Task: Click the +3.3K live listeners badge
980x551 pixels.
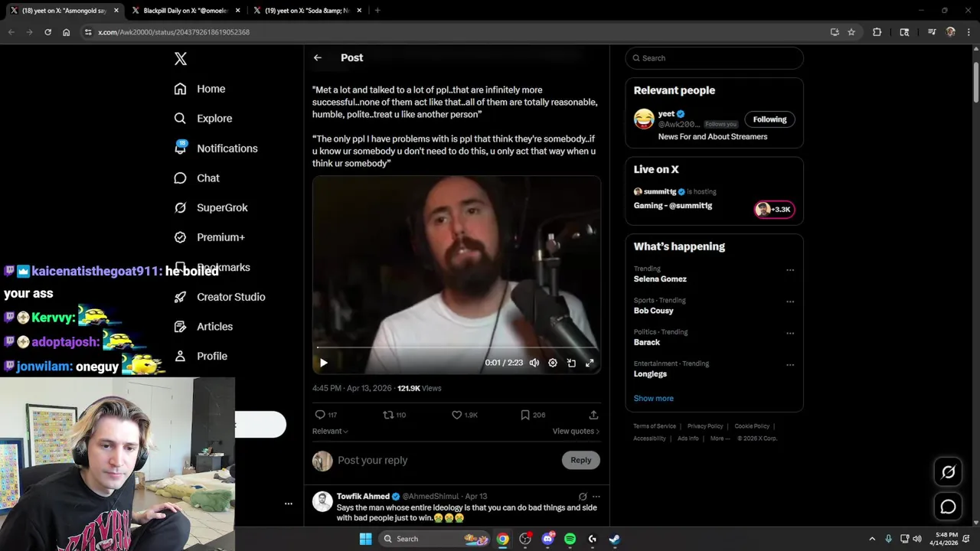Action: tap(775, 210)
